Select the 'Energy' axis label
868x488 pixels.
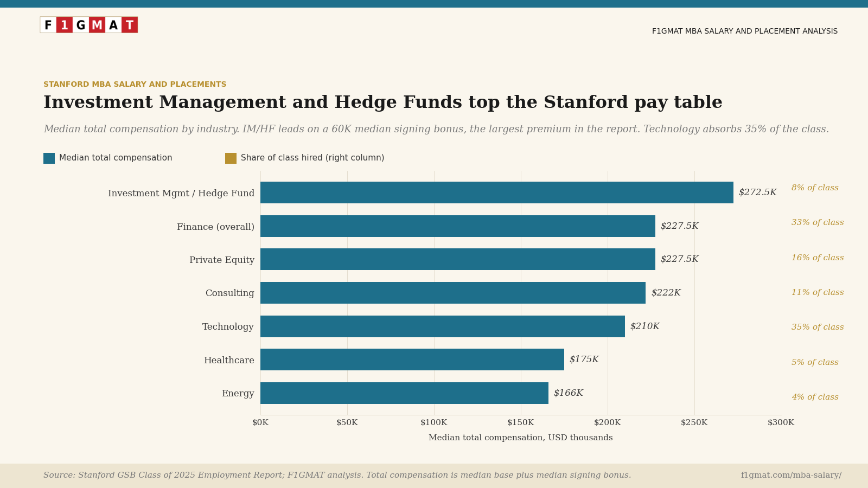coord(238,394)
